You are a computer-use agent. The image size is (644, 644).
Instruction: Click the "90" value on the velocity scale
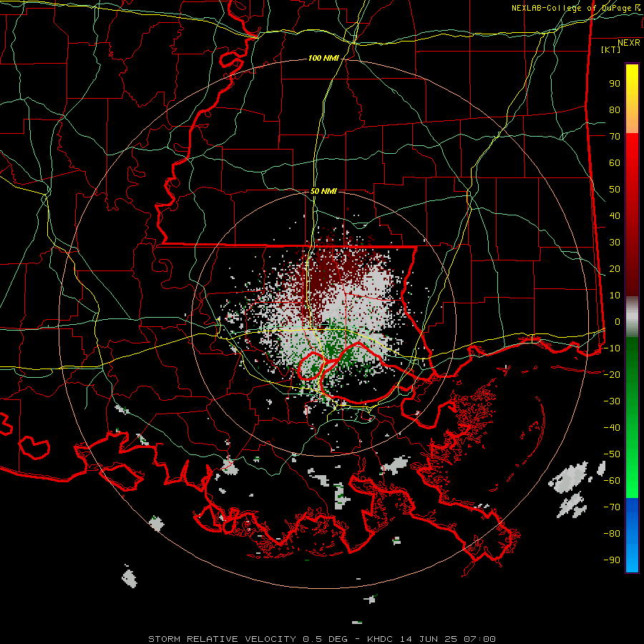615,84
